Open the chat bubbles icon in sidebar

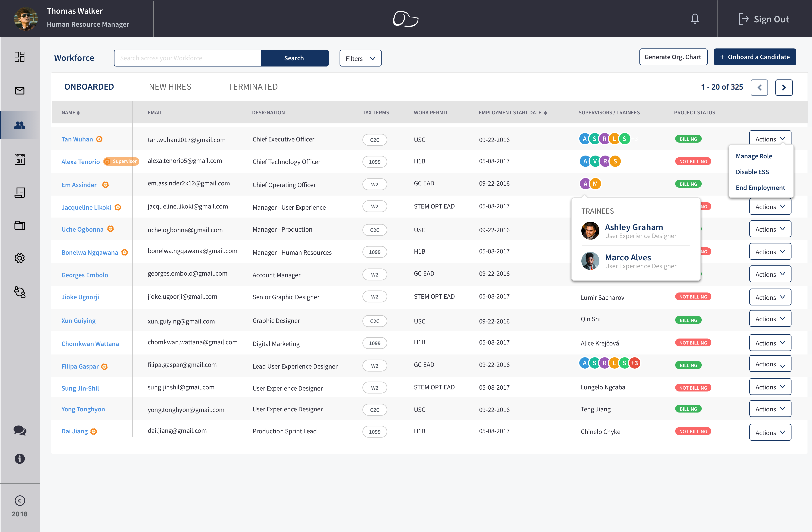[19, 430]
